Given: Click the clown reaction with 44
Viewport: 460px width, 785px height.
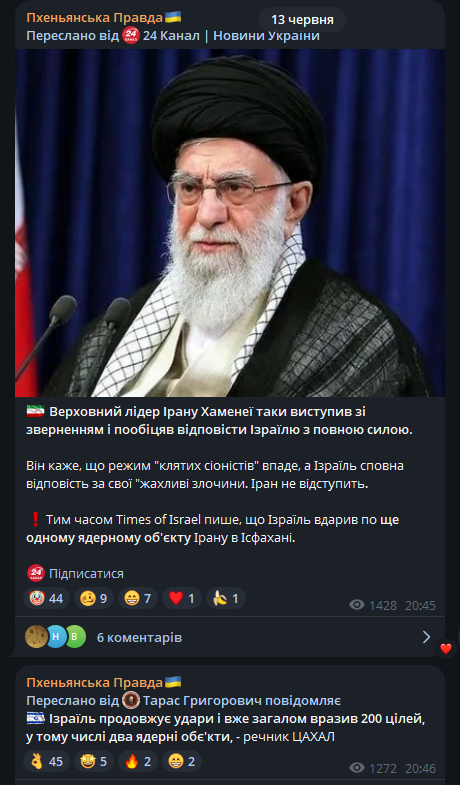Looking at the screenshot, I should tap(47, 598).
